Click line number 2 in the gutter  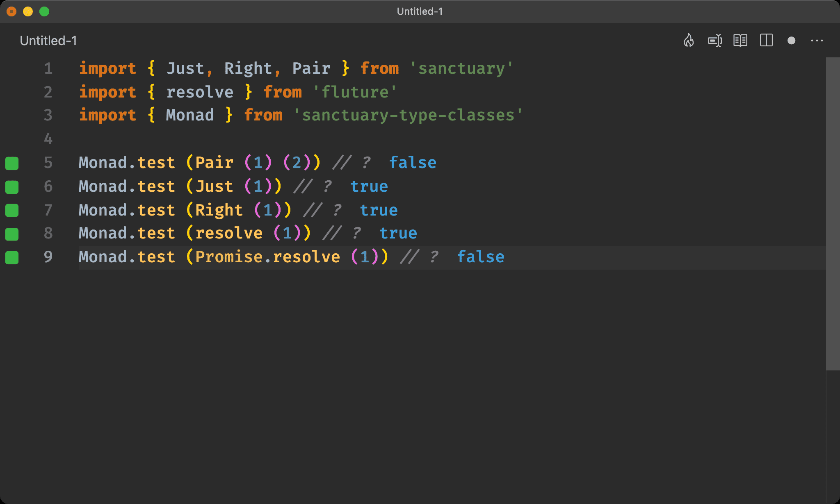click(48, 92)
